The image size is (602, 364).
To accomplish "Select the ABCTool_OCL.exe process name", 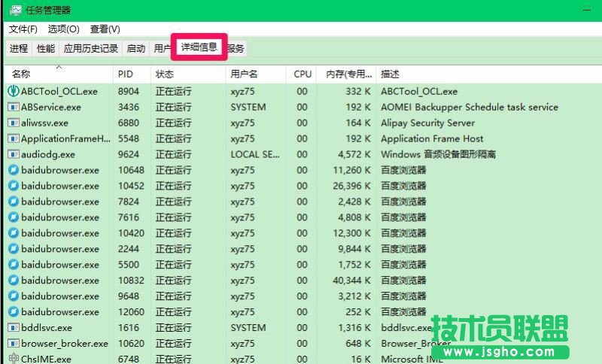I will pos(59,91).
